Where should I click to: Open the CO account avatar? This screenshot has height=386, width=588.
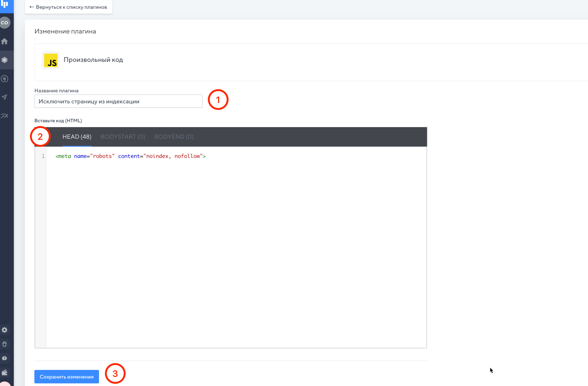click(5, 23)
